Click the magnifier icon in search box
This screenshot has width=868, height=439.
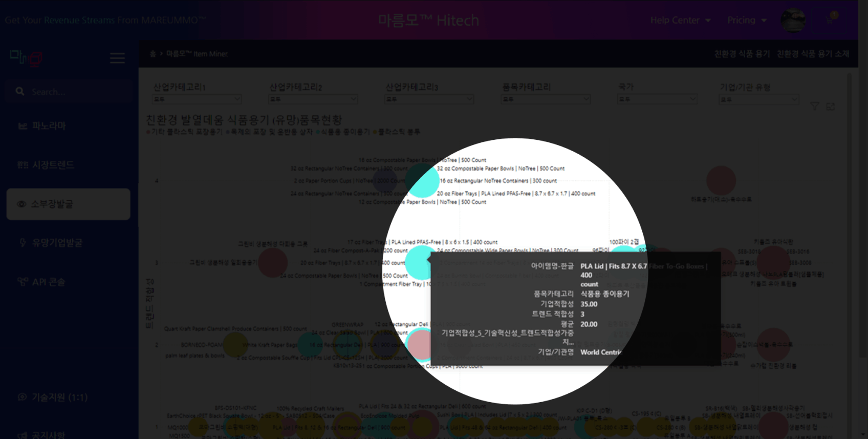[20, 91]
